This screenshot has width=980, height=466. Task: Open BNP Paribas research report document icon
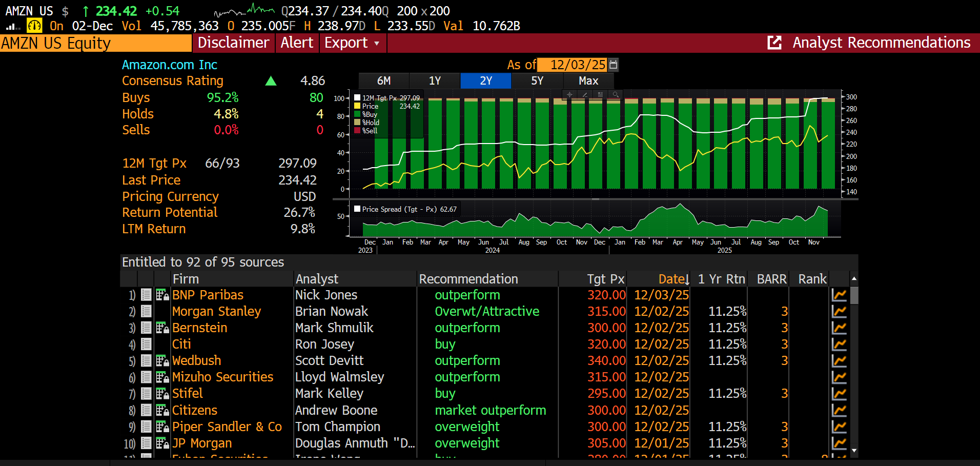146,295
